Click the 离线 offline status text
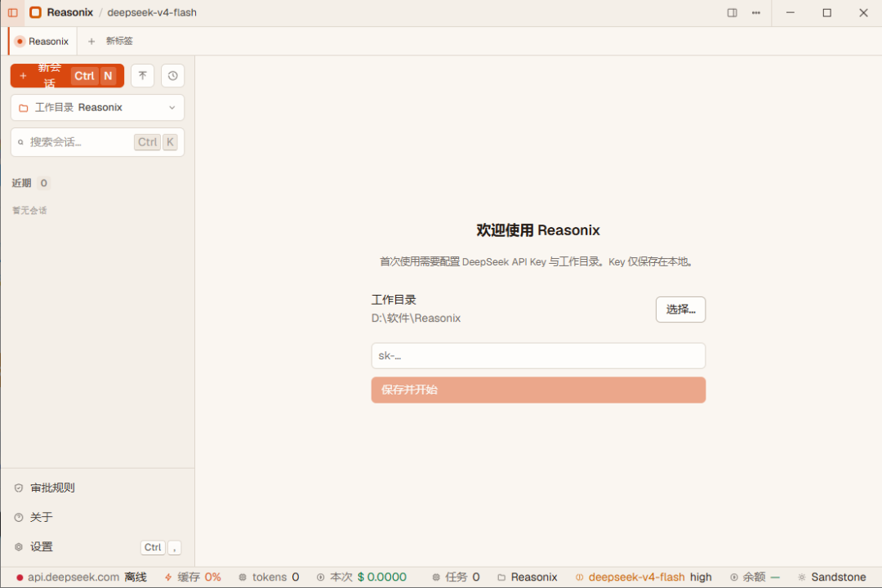The width and height of the screenshot is (882, 588). tap(136, 577)
